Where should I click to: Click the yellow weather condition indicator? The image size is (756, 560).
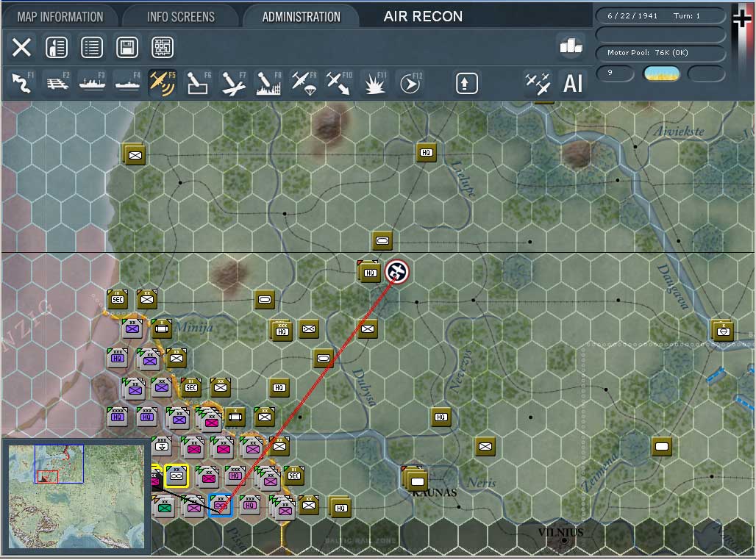tap(661, 74)
